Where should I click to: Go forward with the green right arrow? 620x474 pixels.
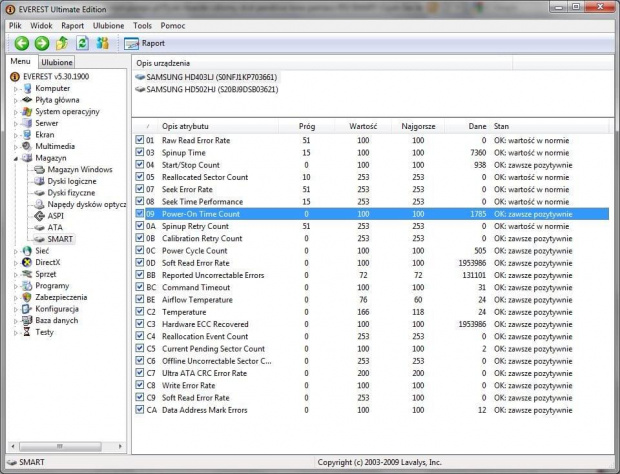click(x=42, y=43)
